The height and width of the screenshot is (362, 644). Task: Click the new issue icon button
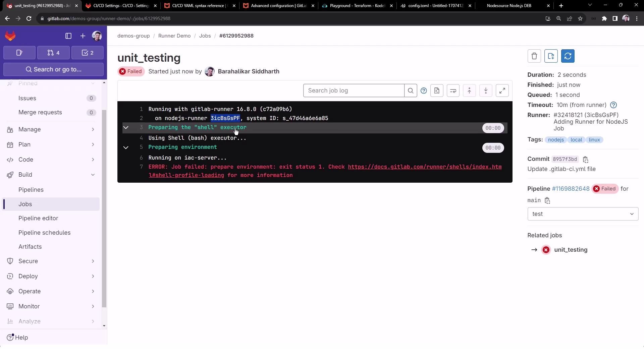(x=551, y=56)
